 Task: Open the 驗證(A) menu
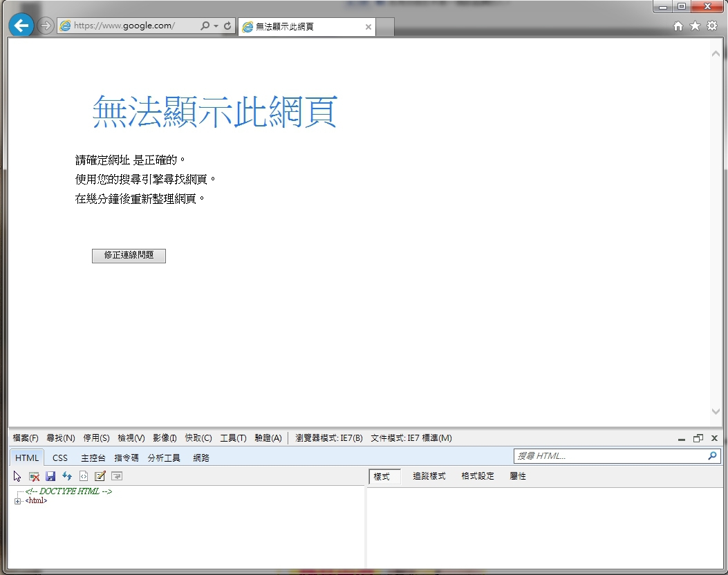[268, 438]
